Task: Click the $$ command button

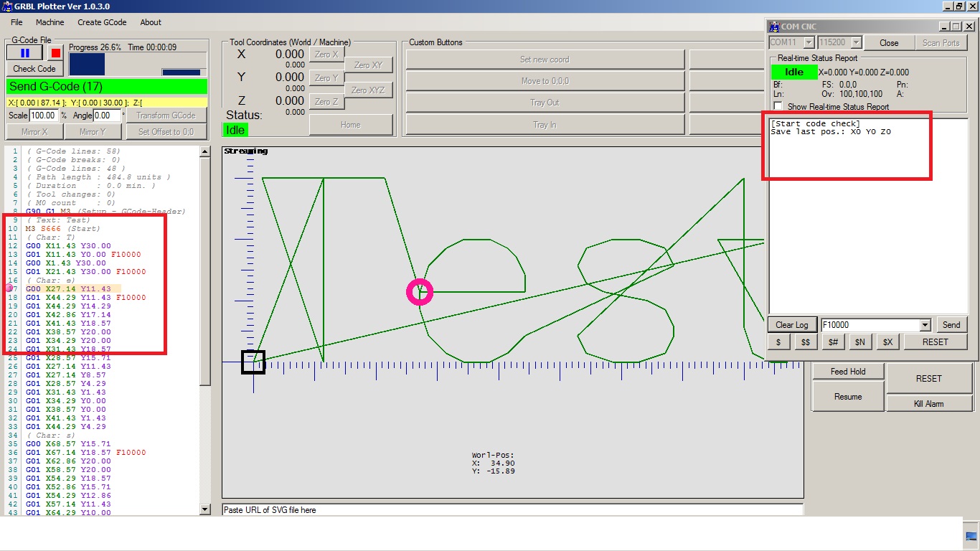Action: point(806,342)
